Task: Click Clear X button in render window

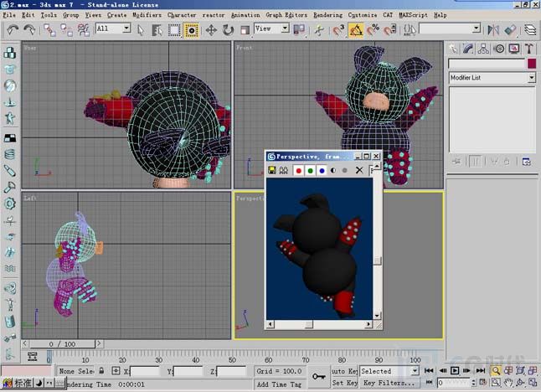Action: point(359,170)
